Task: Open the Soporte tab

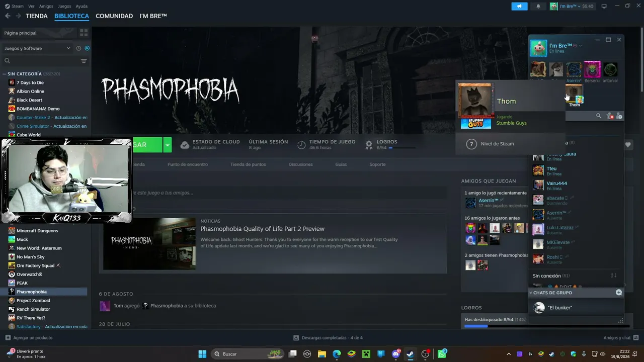Action: coord(377,164)
